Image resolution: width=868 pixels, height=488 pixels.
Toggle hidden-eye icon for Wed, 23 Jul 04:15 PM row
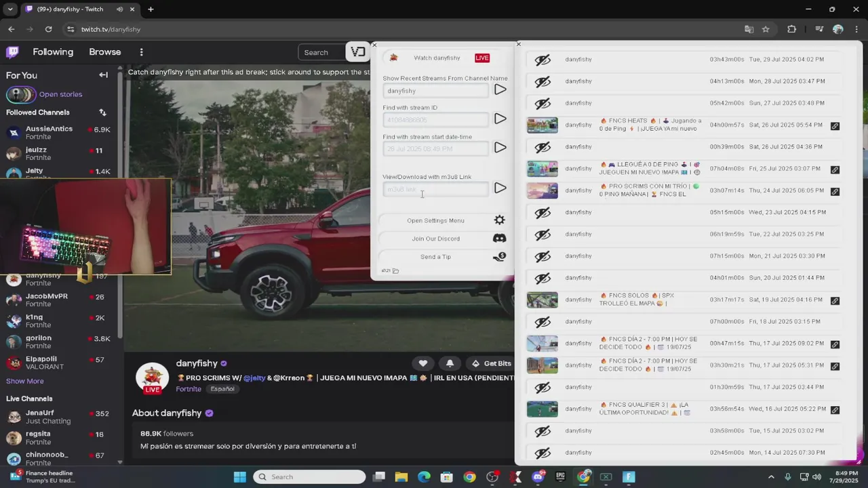click(542, 213)
